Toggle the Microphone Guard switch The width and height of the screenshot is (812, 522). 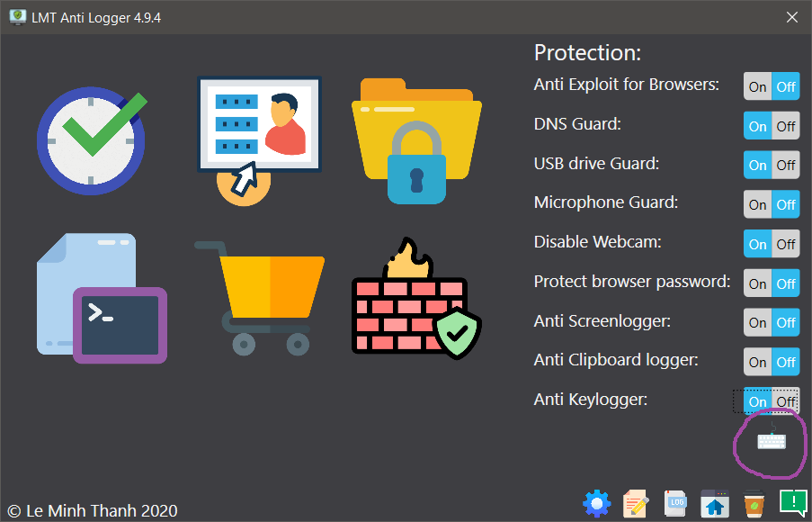[x=772, y=204]
